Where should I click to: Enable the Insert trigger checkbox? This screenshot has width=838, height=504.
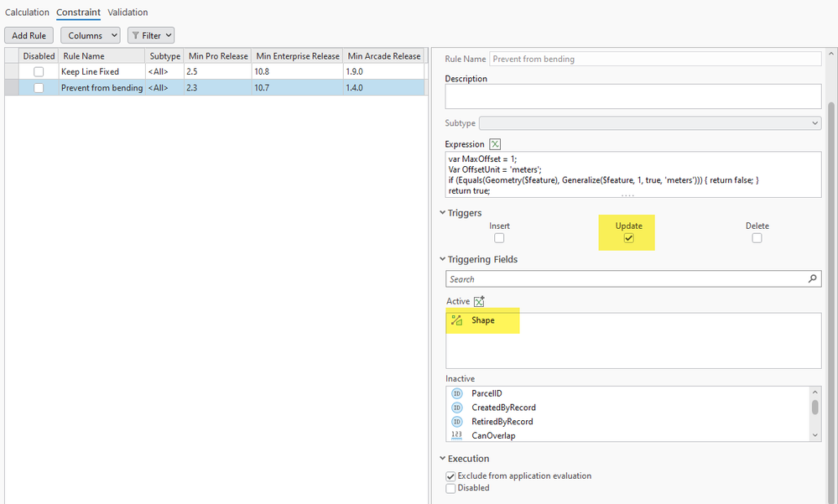click(499, 238)
